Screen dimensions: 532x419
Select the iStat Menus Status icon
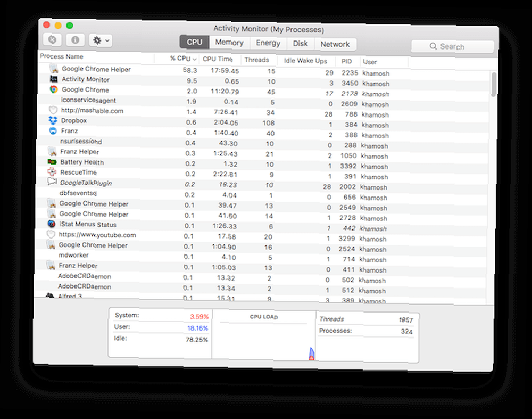(x=51, y=224)
